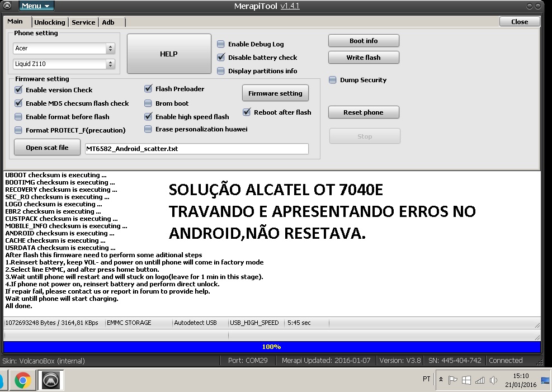The height and width of the screenshot is (392, 552).
Task: Switch to the Main tab
Action: [15, 21]
